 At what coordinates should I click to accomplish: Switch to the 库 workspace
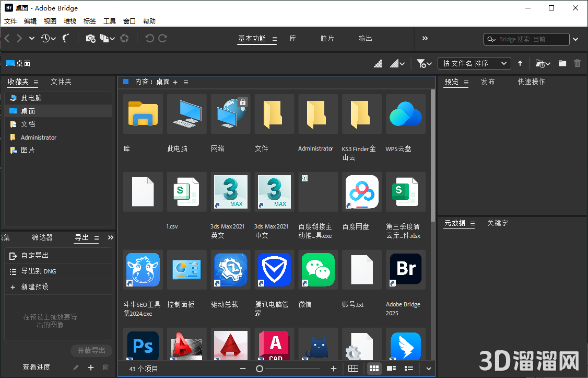(293, 38)
